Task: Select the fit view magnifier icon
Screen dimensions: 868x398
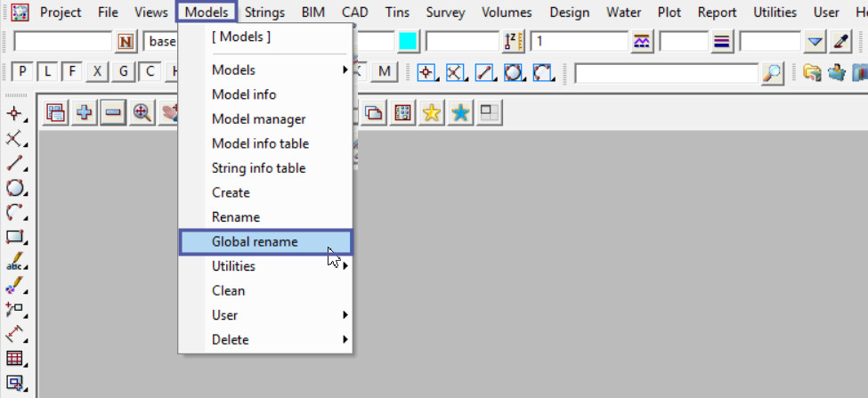Action: click(x=142, y=113)
